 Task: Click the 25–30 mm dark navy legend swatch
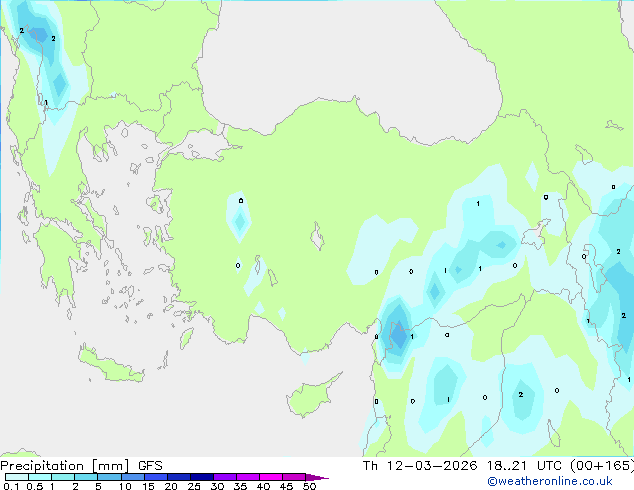(202, 477)
